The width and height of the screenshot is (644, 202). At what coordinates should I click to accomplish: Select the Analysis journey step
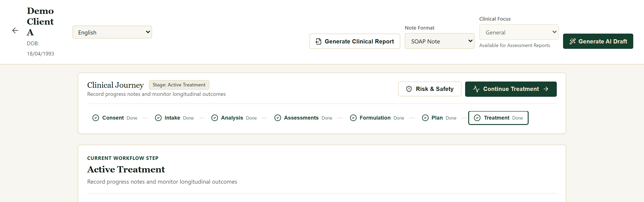coord(234,118)
